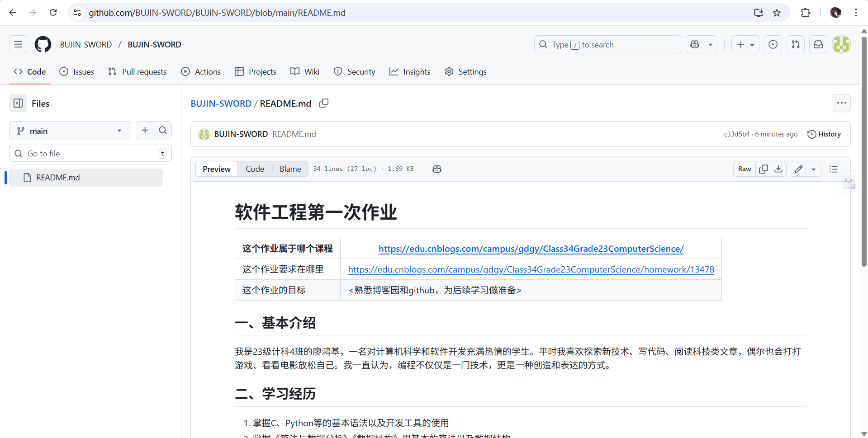Viewport: 868px width, 438px height.
Task: Open the file outline list icon
Action: [834, 169]
